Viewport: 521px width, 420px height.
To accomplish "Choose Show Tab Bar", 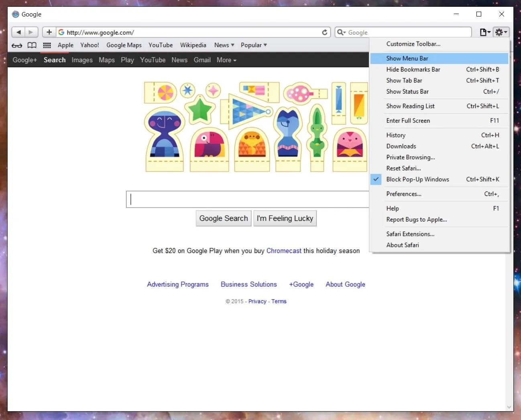I will point(440,80).
